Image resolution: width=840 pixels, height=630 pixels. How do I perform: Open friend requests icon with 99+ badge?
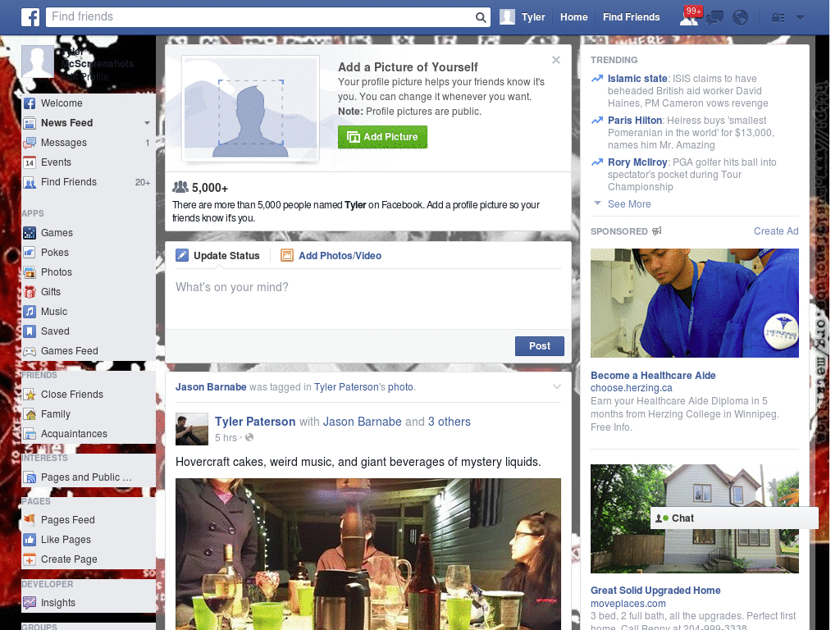coord(690,16)
